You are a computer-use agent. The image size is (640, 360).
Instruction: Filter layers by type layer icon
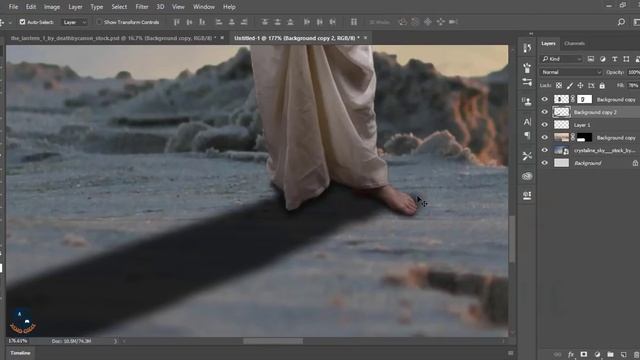click(614, 59)
